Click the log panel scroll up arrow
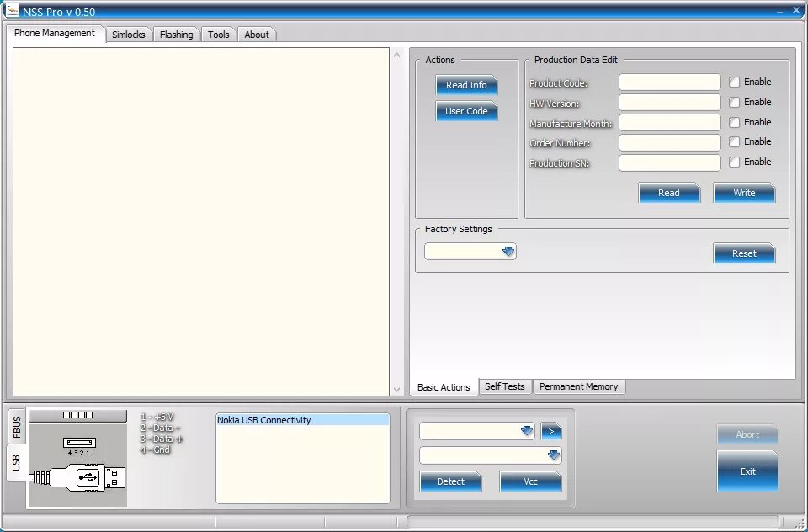 396,55
